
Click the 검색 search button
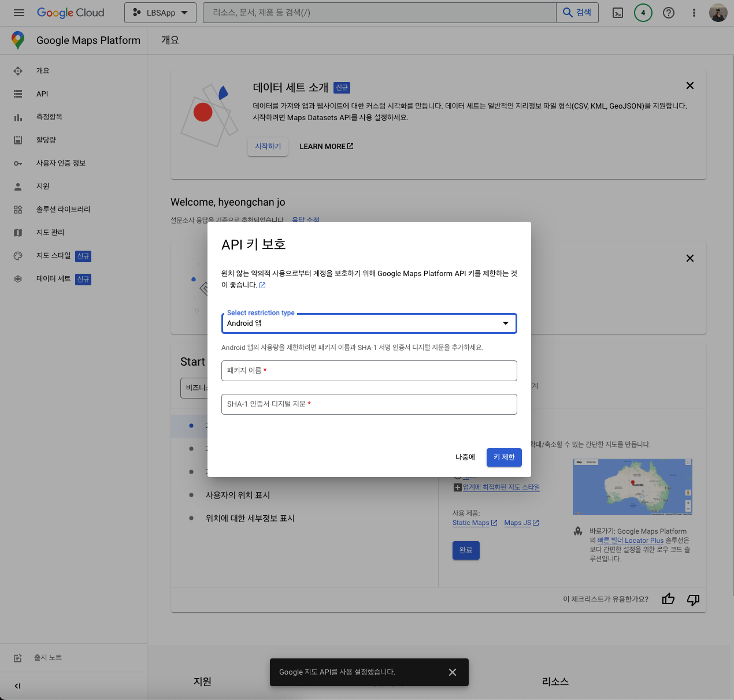coord(577,13)
